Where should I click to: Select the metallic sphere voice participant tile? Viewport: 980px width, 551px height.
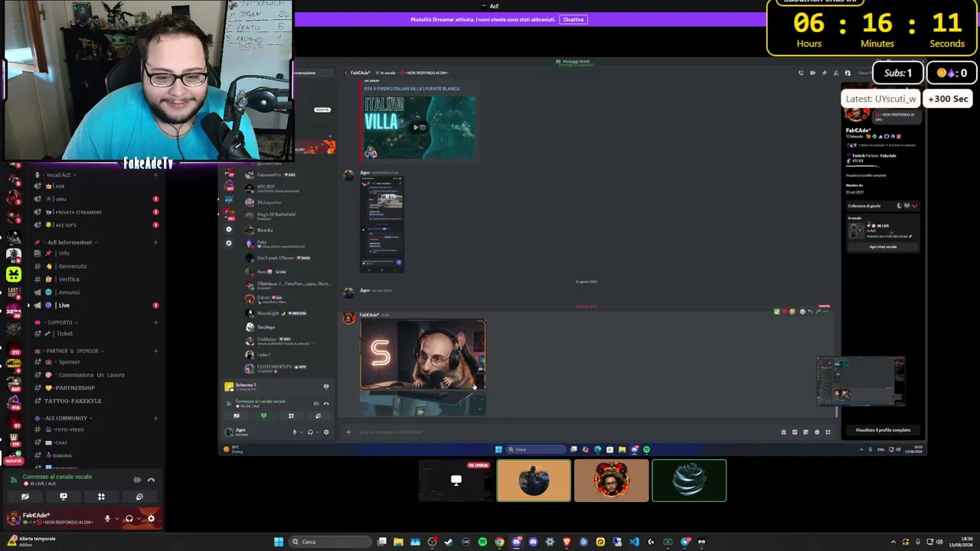pyautogui.click(x=689, y=481)
